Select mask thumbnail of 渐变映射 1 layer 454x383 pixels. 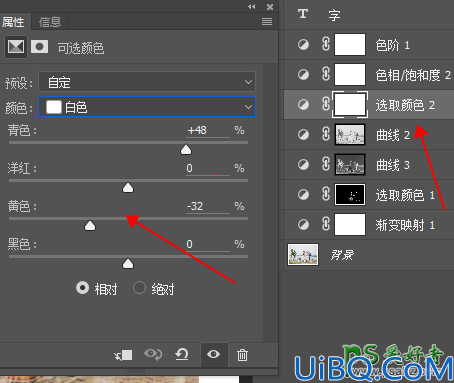(x=350, y=224)
